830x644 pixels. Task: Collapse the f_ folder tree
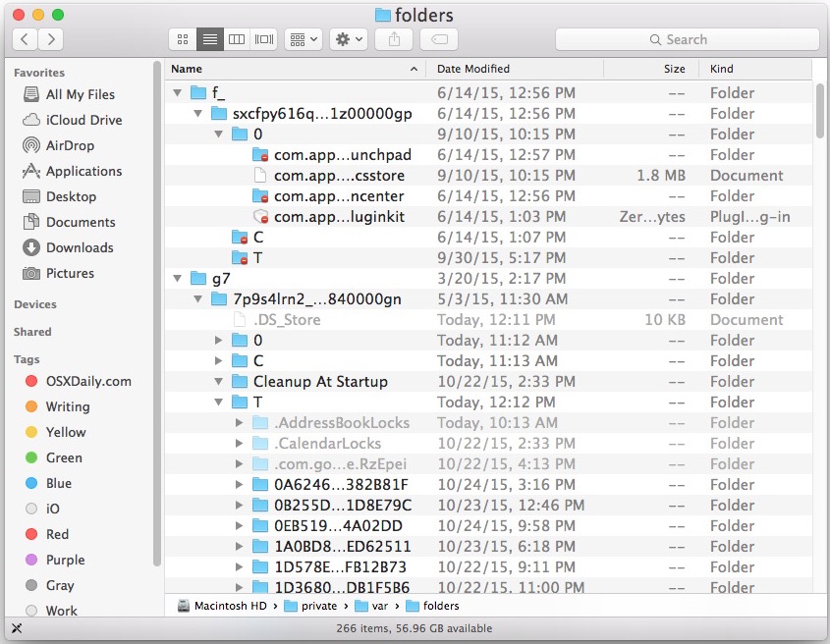(177, 92)
